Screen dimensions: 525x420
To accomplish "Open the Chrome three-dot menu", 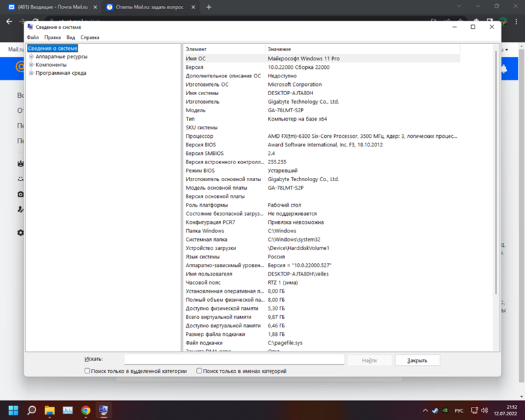I will [x=516, y=22].
